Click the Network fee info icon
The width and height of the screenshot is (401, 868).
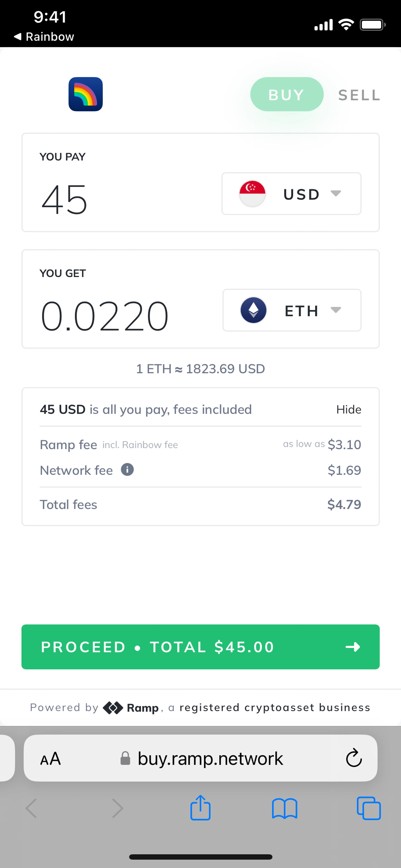[127, 469]
